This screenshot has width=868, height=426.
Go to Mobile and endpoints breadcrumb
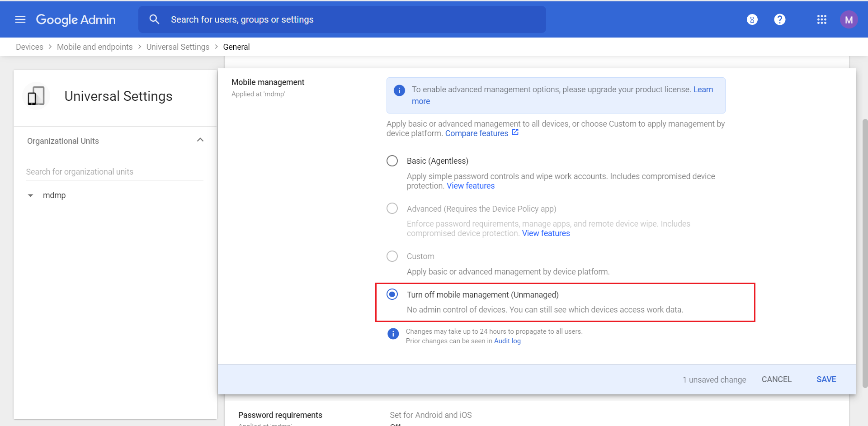(x=95, y=47)
